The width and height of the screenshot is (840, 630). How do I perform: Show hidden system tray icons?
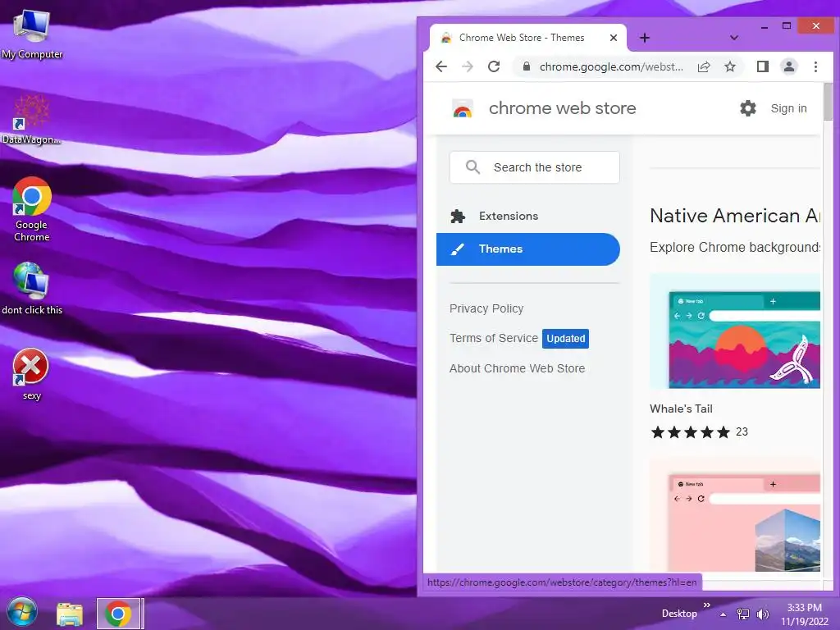pyautogui.click(x=723, y=614)
